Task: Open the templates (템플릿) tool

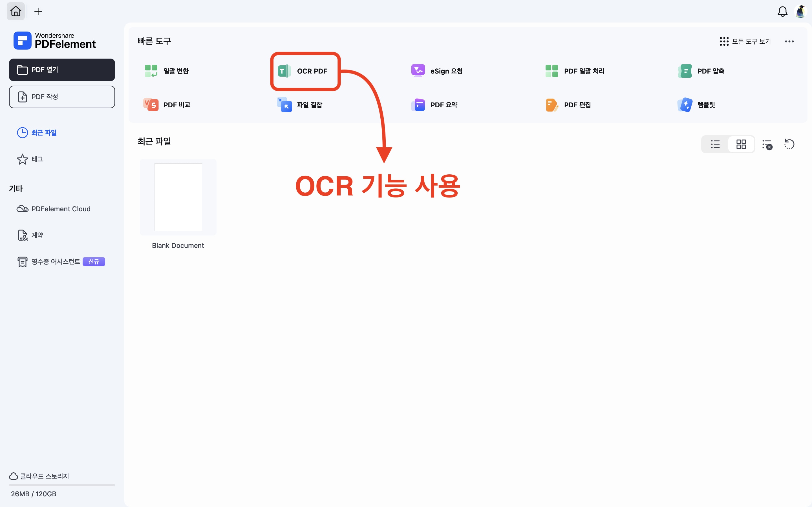Action: click(696, 105)
